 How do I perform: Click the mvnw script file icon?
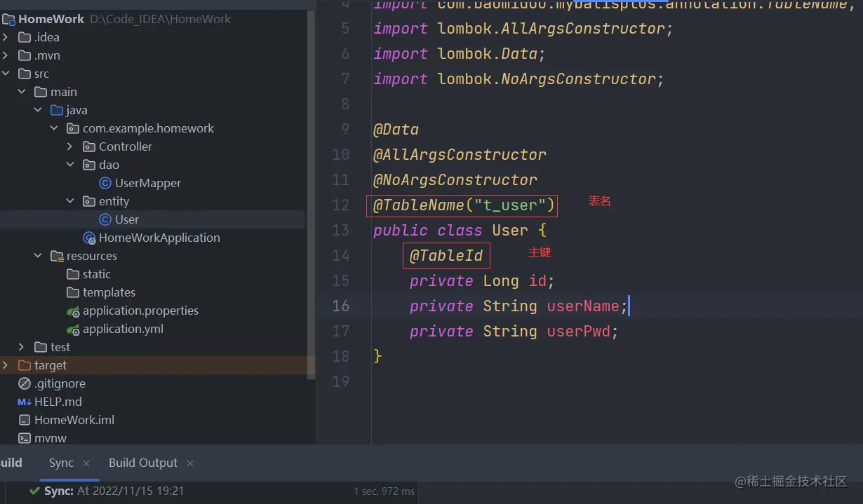coord(25,438)
